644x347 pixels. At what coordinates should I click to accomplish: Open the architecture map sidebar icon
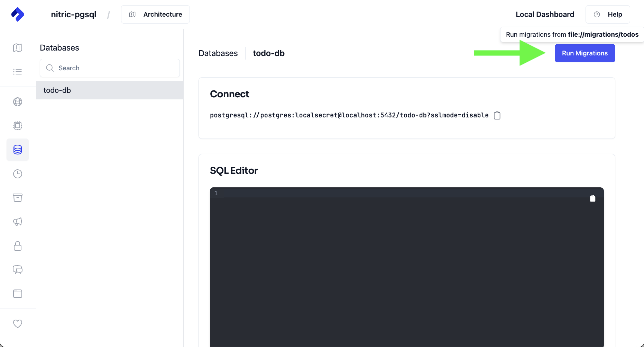[x=18, y=48]
